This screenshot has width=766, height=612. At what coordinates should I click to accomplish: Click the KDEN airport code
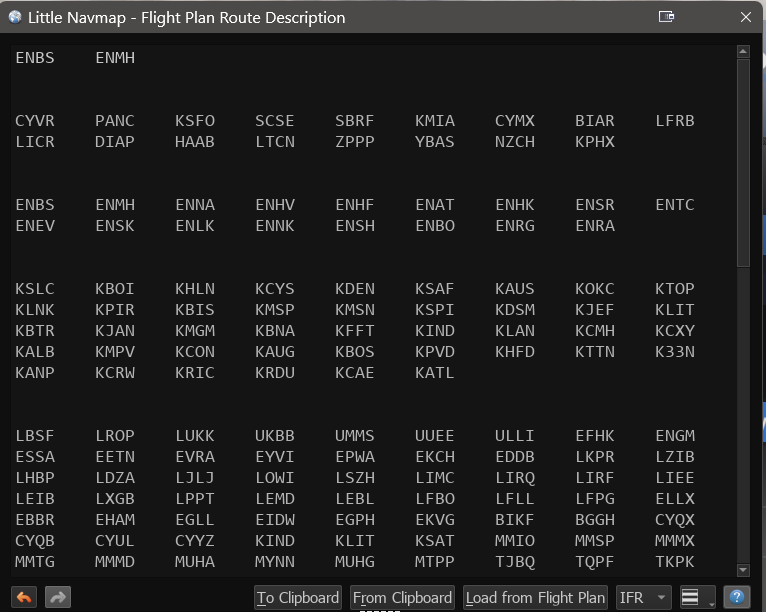click(355, 289)
